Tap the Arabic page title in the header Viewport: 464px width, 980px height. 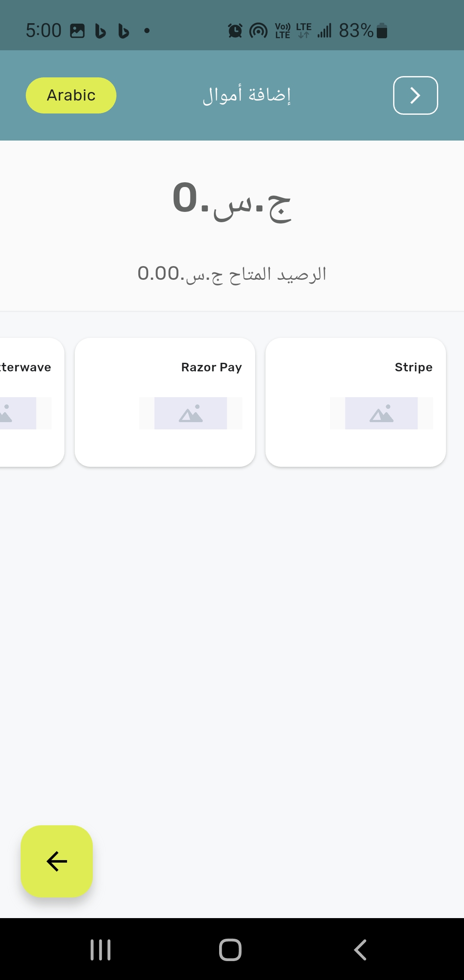click(x=247, y=95)
